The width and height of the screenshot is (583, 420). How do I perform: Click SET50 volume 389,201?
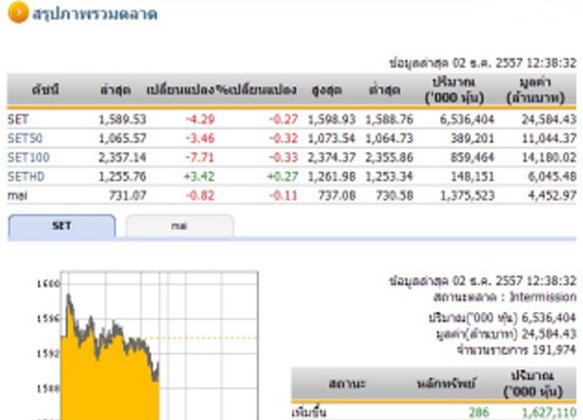[x=473, y=138]
